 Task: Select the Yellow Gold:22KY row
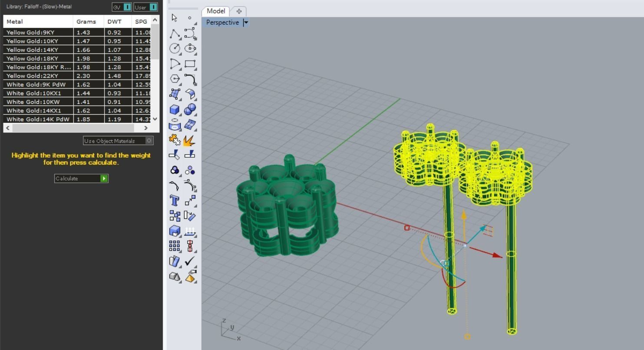click(x=77, y=76)
